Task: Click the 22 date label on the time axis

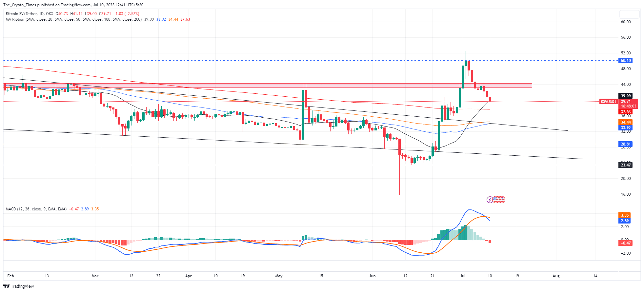Action: click(158, 276)
